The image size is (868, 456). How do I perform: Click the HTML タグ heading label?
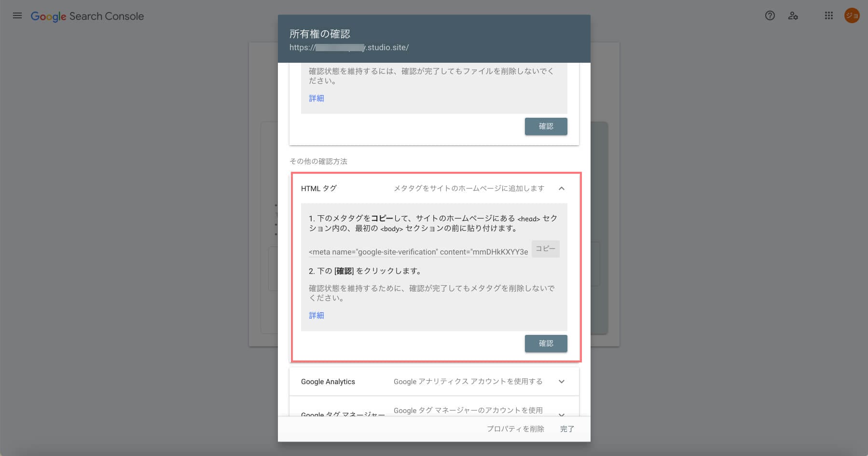(x=319, y=189)
